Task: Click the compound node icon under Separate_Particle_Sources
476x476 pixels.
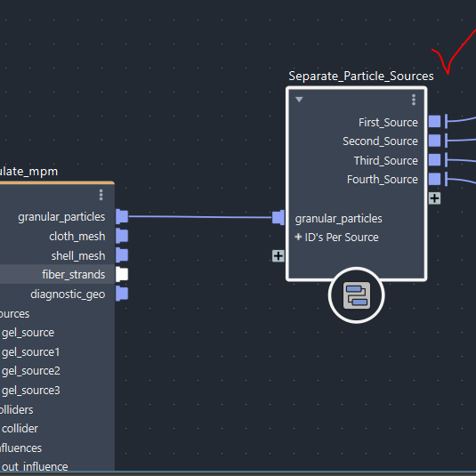Action: coord(357,295)
